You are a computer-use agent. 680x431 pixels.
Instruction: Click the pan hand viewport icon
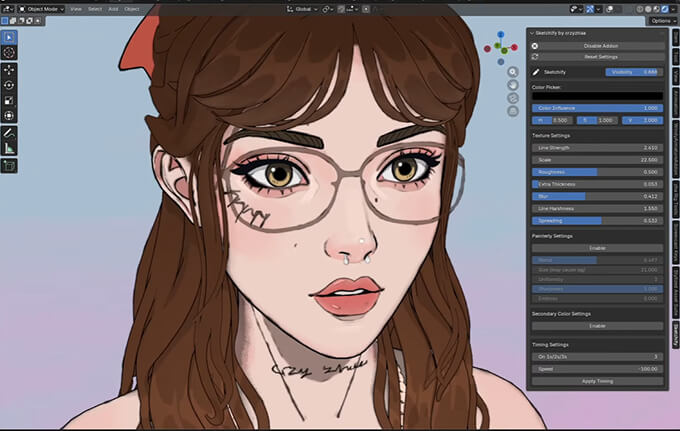click(x=513, y=85)
